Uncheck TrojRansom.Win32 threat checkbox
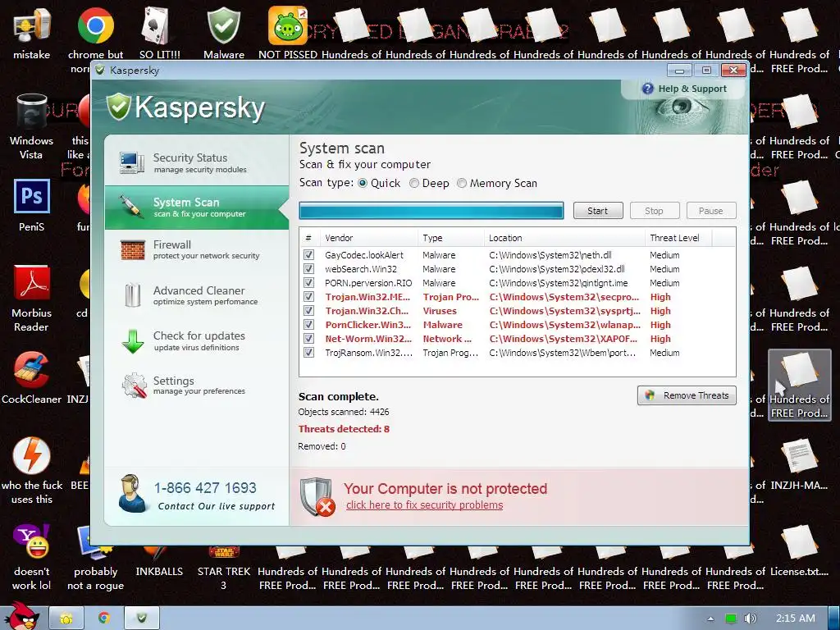Image resolution: width=840 pixels, height=630 pixels. tap(308, 352)
